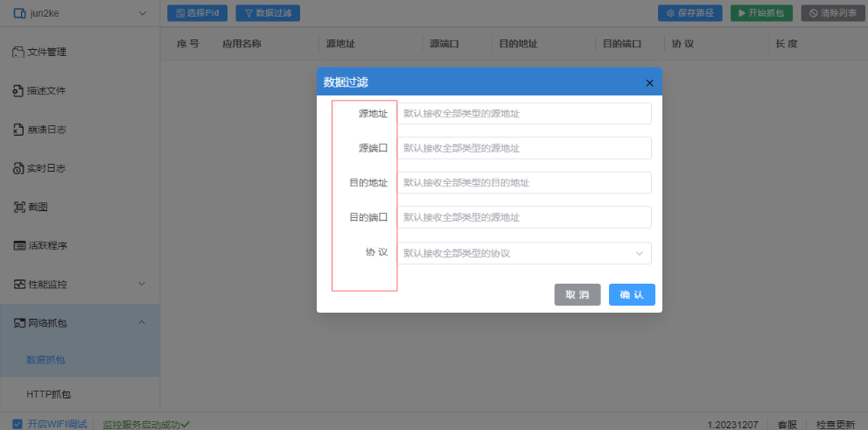
Task: Click the device icon beside jun2ke
Action: (19, 13)
